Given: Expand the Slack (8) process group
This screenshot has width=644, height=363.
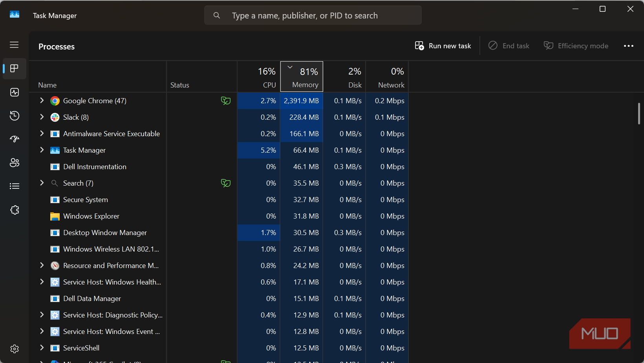Looking at the screenshot, I should click(42, 117).
